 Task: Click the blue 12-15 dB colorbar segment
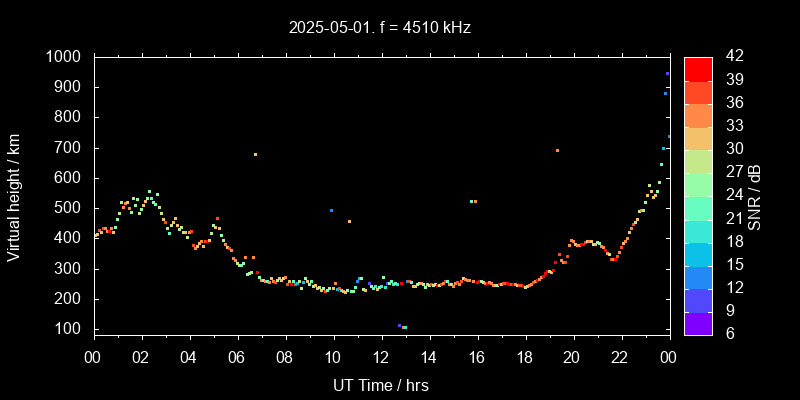[698, 276]
